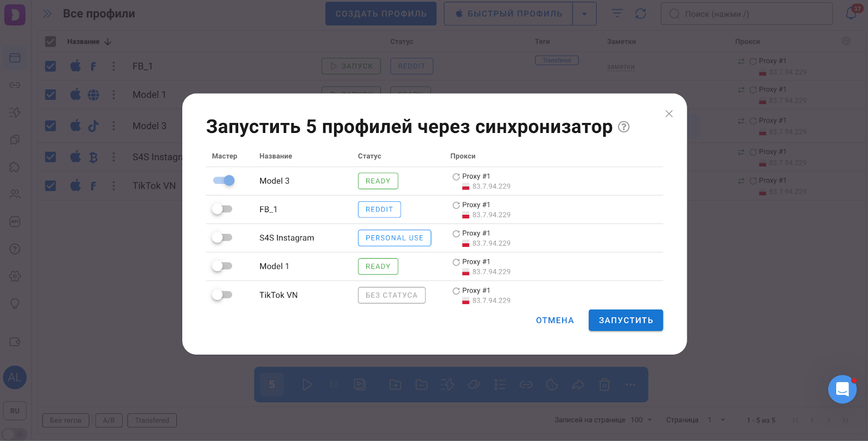
Task: Click ОТМЕНА to cancel the dialog
Action: [554, 321]
